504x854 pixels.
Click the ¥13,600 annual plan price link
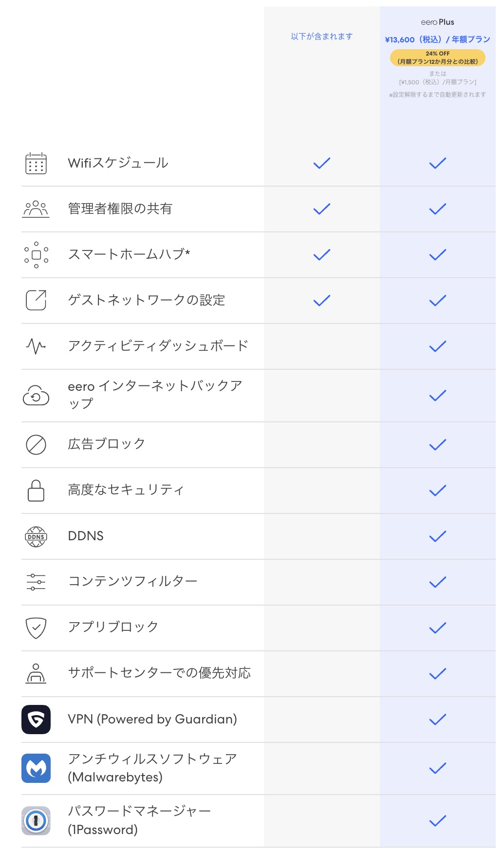coord(437,39)
